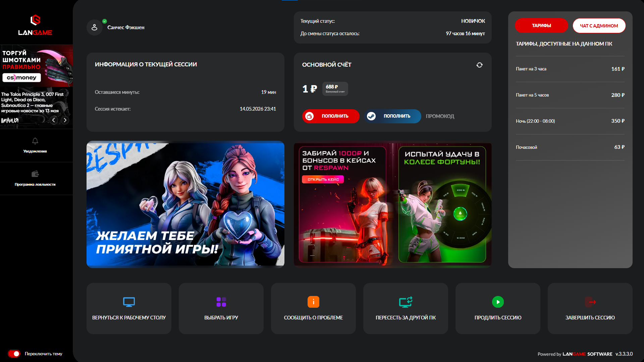Open the Тарифы tab
The image size is (644, 362).
point(541,25)
